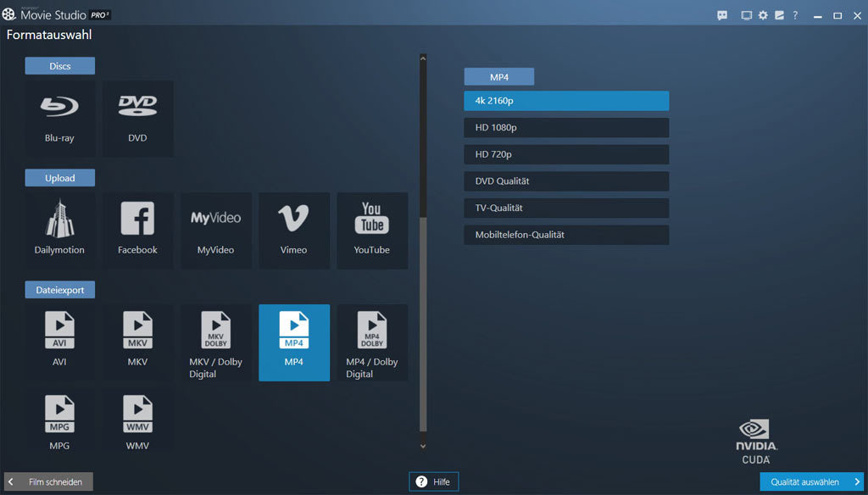868x495 pixels.
Task: Click the image skin icon in title bar
Action: 779,15
